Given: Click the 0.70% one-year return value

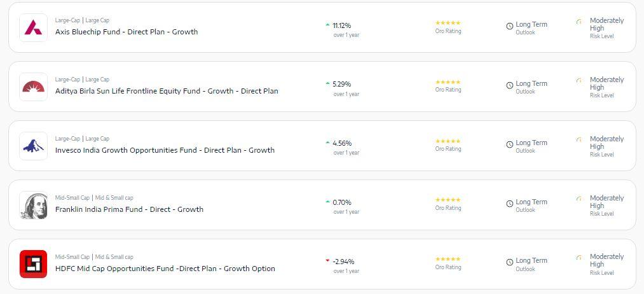Looking at the screenshot, I should pos(342,202).
